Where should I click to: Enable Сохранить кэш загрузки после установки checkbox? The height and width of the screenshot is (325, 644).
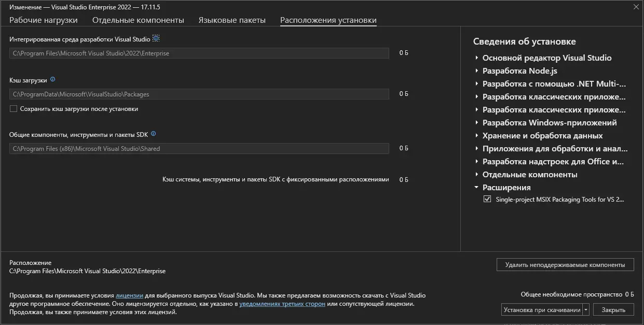tap(13, 109)
